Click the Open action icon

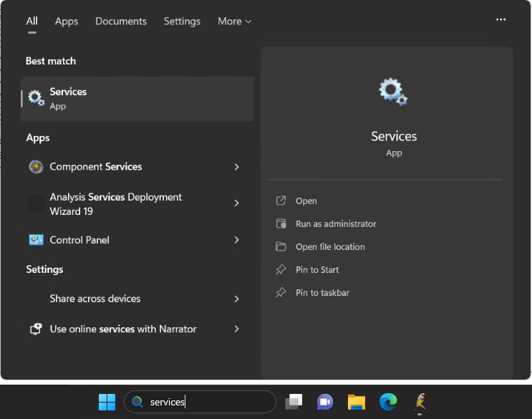tap(281, 201)
